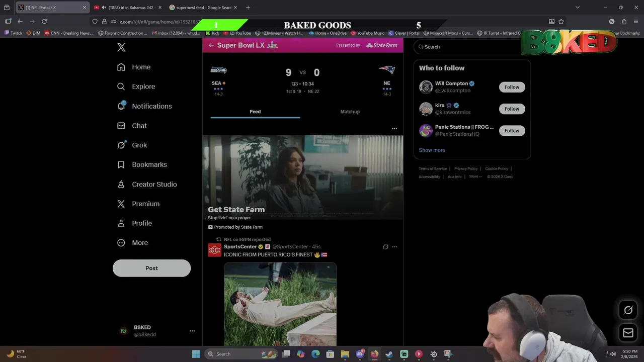Open the browser tabs list dropdown arrow

(x=577, y=8)
